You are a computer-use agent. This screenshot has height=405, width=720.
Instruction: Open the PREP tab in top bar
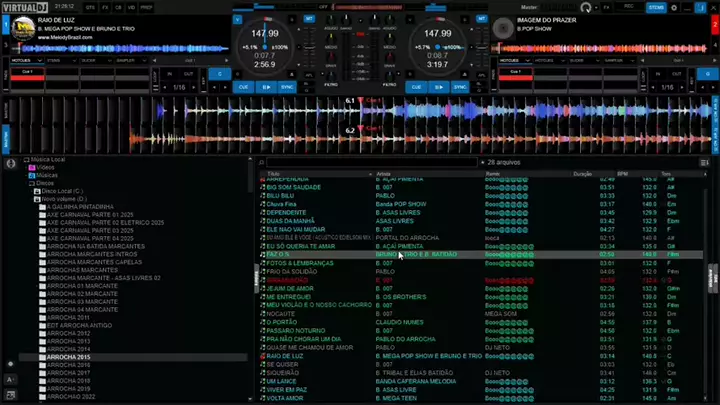[x=146, y=8]
